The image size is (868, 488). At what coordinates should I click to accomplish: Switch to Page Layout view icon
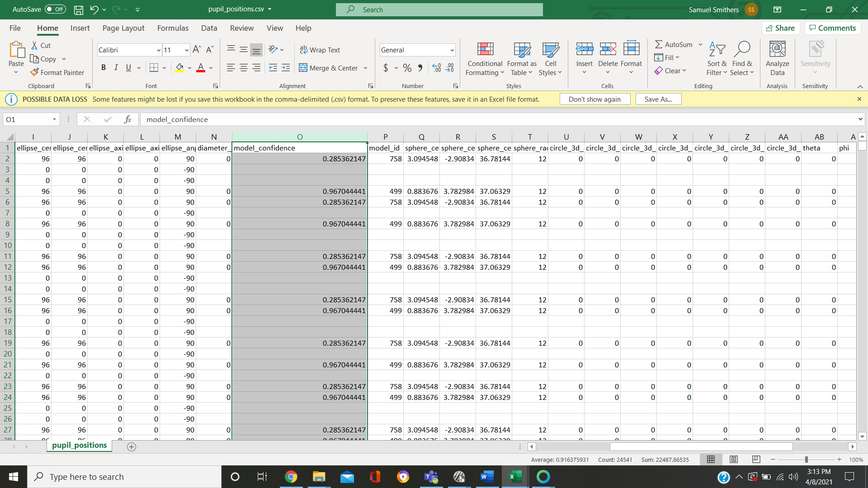tap(734, 460)
